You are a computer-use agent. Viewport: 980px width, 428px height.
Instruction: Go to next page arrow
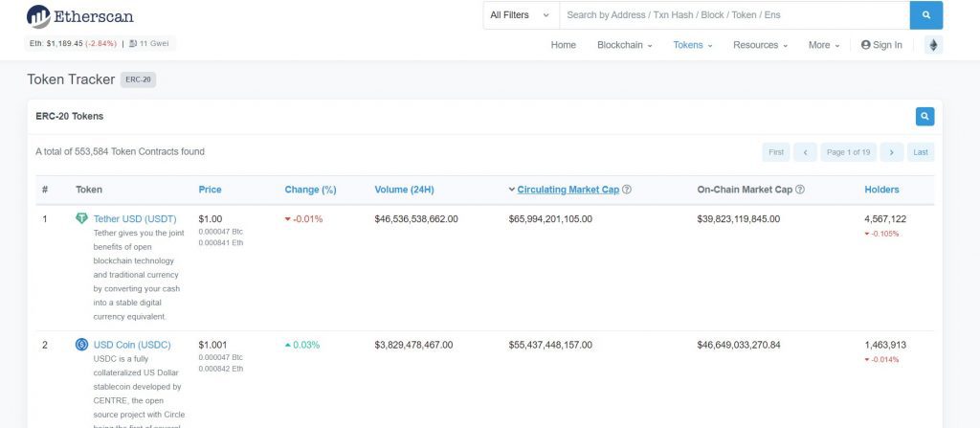click(892, 152)
